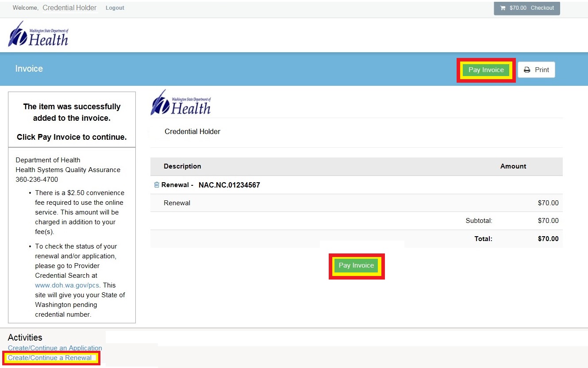The image size is (588, 368).
Task: Select the Renewal NAC.NC.01234567 line item
Action: tap(211, 185)
